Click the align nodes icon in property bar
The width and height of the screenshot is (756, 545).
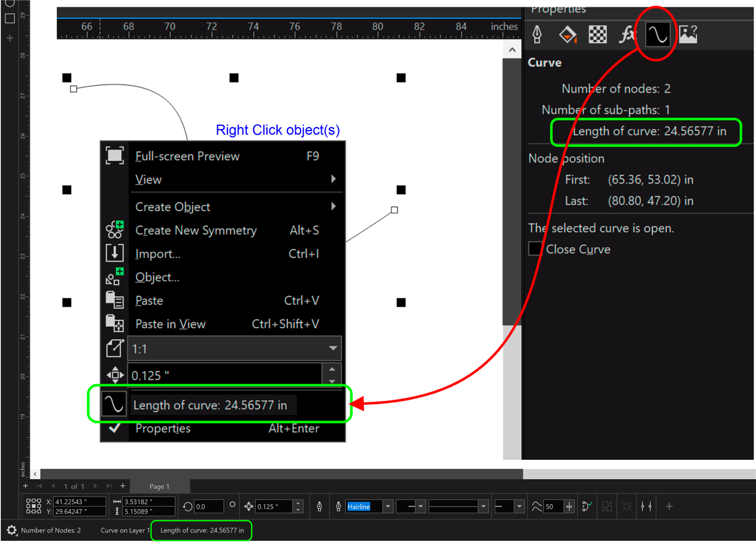647,506
